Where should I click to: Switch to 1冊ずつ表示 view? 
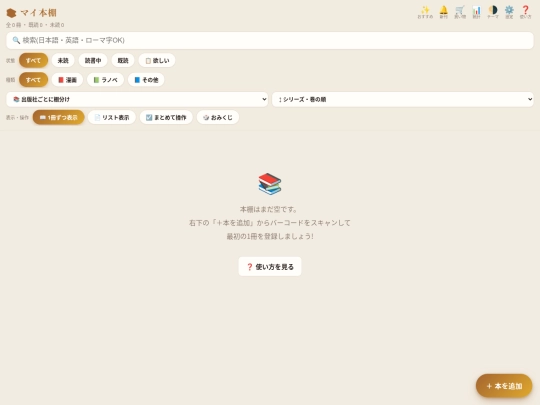pyautogui.click(x=59, y=117)
